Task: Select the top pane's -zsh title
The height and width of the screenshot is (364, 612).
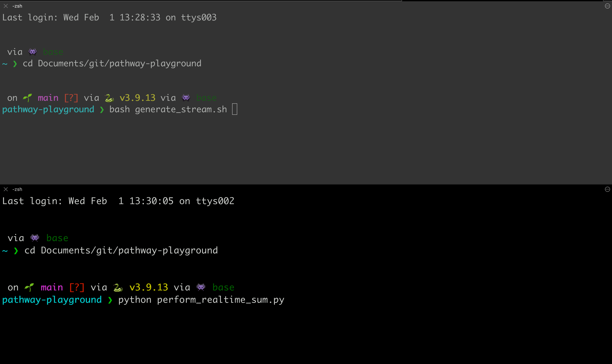Action: point(17,6)
